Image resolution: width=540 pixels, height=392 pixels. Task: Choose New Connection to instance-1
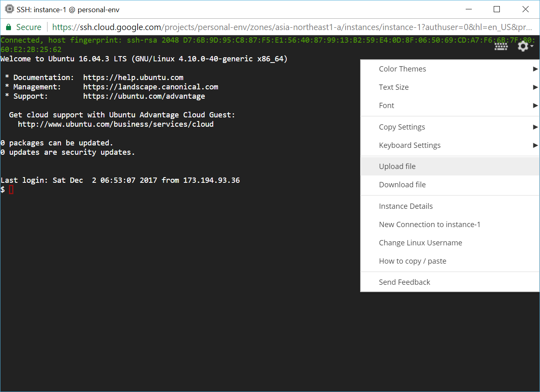click(x=450, y=225)
